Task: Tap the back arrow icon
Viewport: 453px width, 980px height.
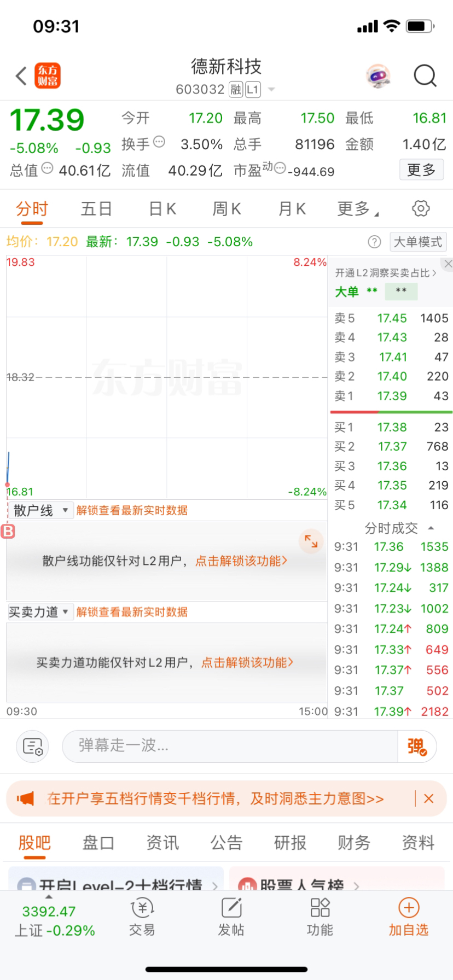Action: click(21, 76)
